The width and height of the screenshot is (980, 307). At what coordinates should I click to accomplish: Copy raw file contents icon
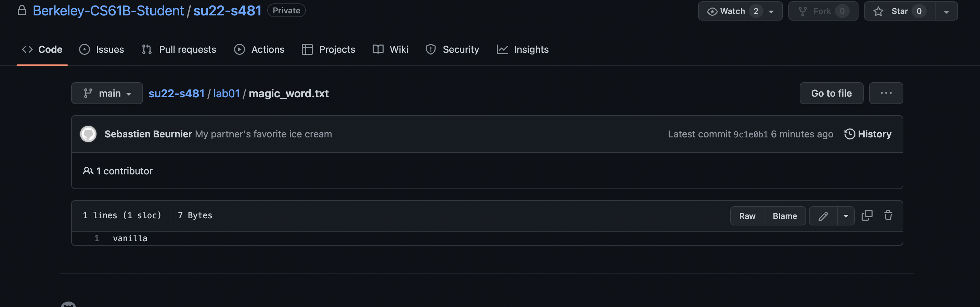(x=867, y=216)
